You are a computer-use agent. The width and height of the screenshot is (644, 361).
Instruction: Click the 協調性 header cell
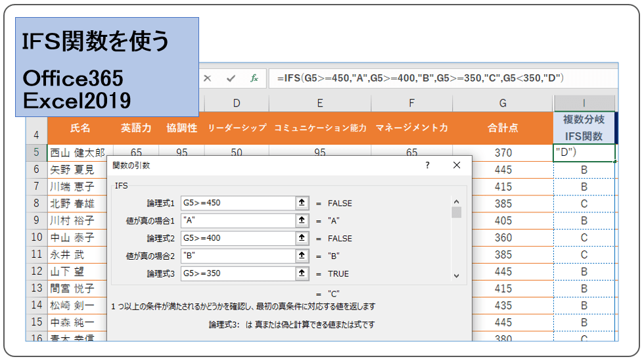(182, 128)
